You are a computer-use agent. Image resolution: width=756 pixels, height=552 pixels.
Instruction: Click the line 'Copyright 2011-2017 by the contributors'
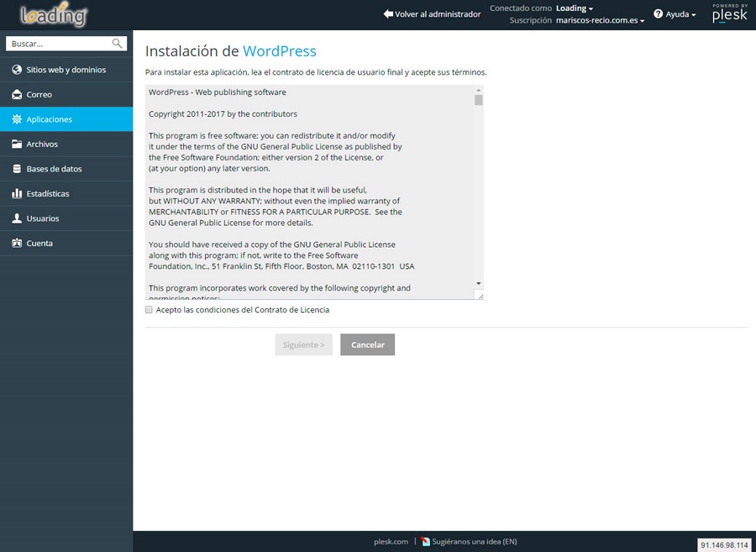pyautogui.click(x=223, y=113)
